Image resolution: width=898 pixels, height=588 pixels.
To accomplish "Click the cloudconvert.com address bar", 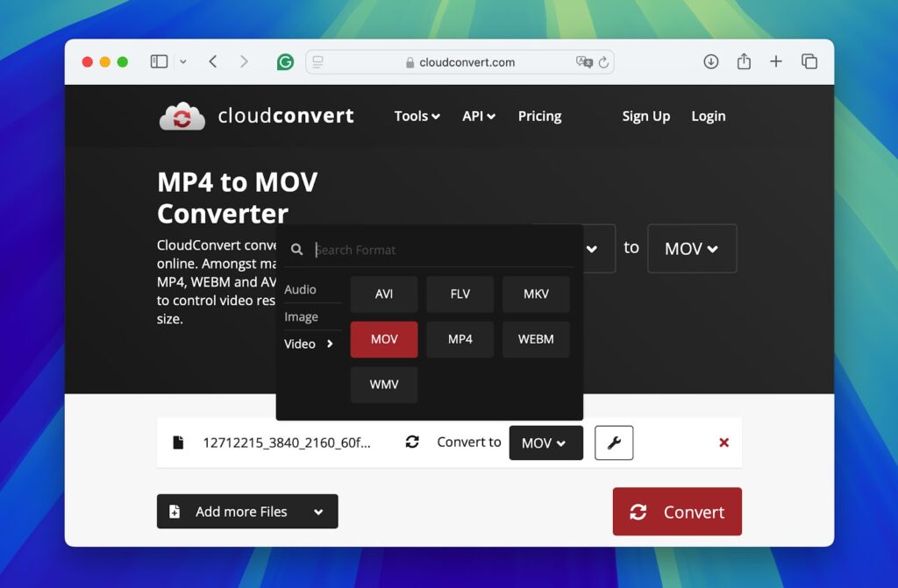I will click(x=460, y=62).
